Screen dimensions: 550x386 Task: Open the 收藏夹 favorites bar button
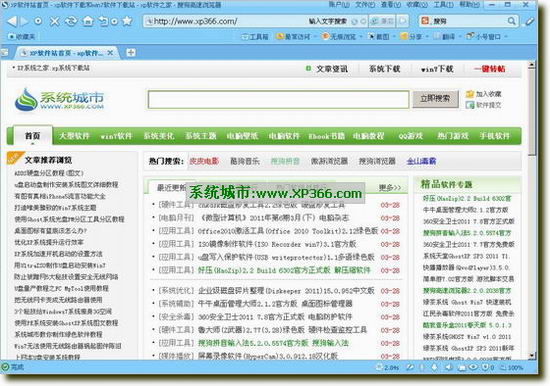[22, 36]
